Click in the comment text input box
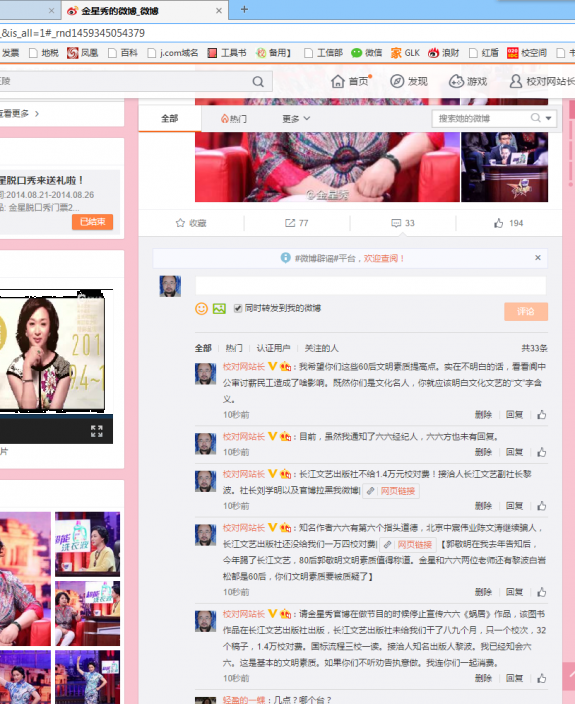The height and width of the screenshot is (704, 575). [371, 286]
